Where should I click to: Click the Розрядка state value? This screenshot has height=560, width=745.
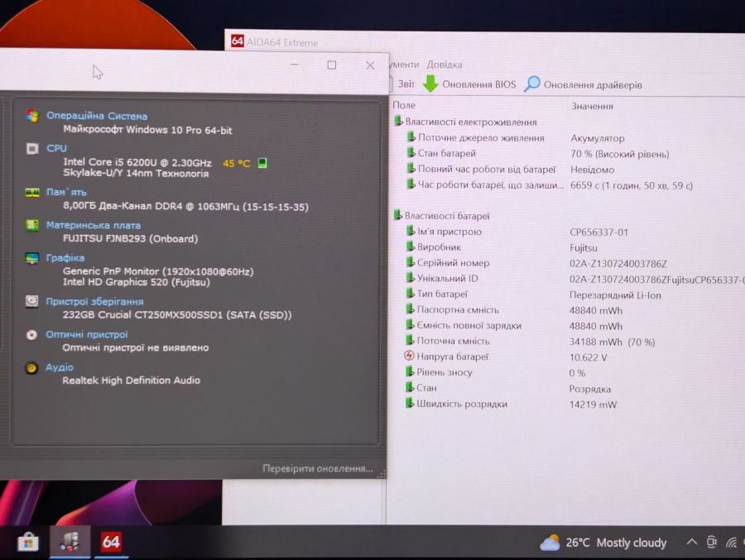click(x=590, y=389)
